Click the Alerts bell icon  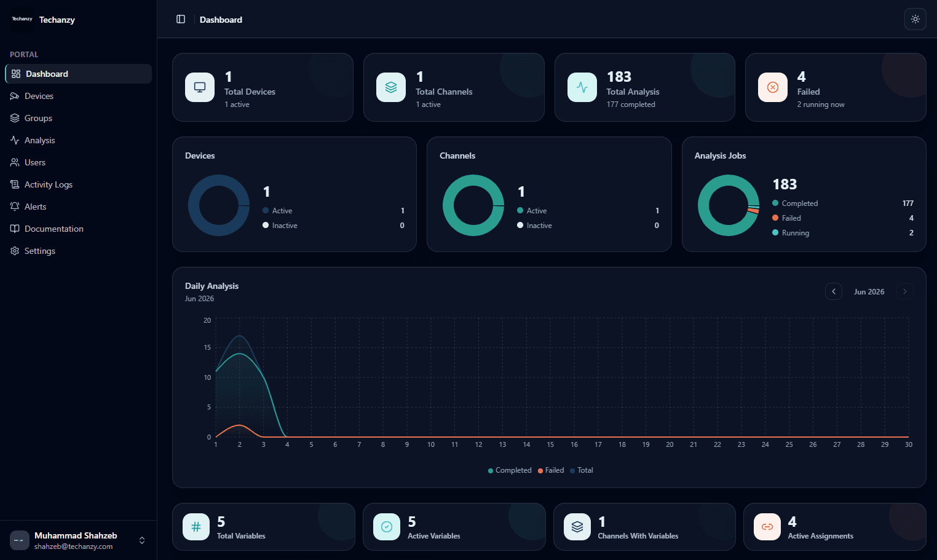pos(15,207)
